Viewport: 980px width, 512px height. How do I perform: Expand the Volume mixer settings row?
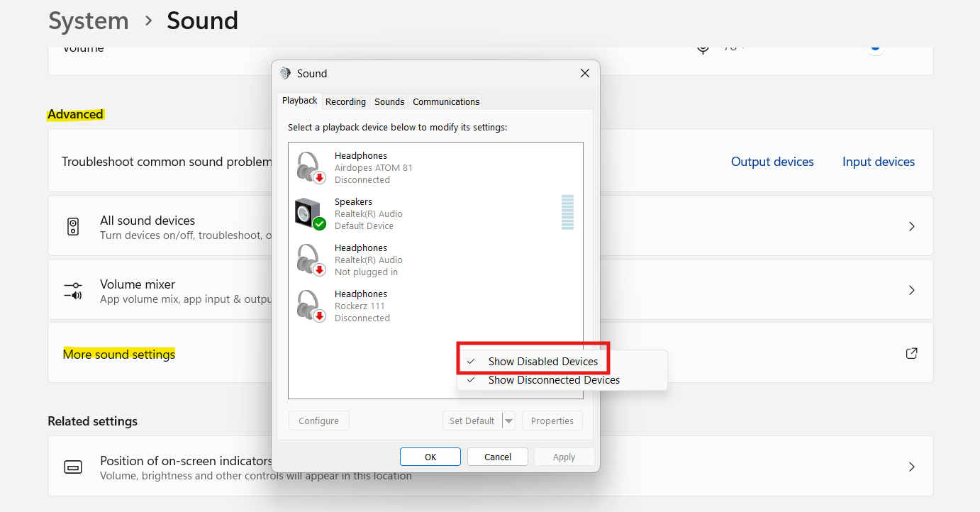pyautogui.click(x=911, y=289)
